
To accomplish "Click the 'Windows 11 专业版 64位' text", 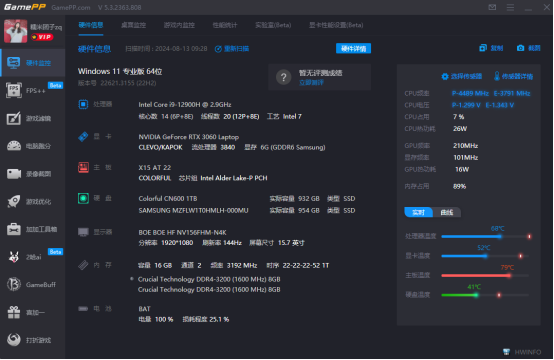I will [x=120, y=71].
